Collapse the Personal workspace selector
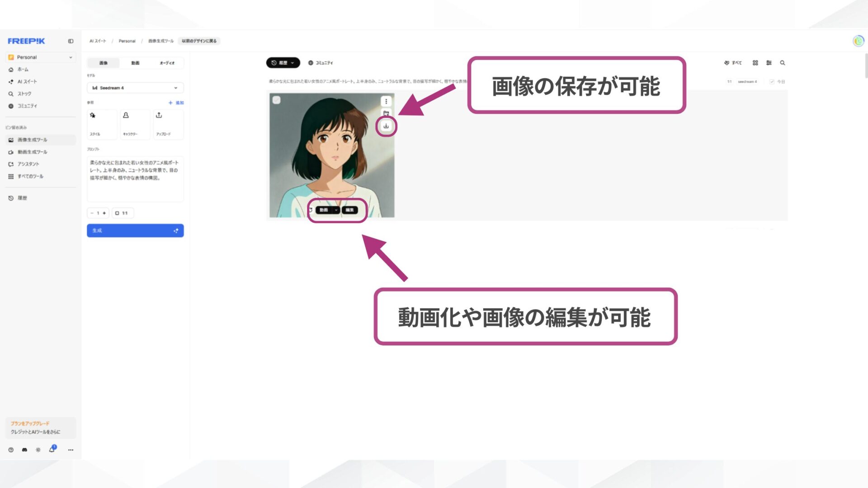 point(71,57)
